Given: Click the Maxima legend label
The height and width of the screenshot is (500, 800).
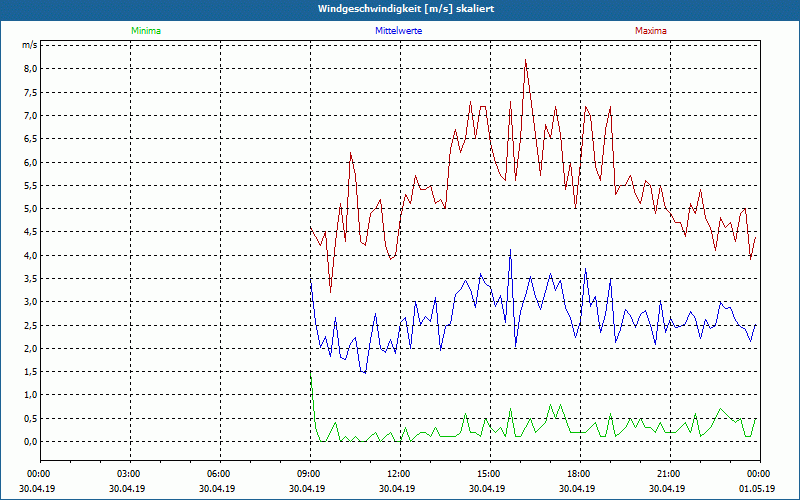Looking at the screenshot, I should tap(651, 31).
